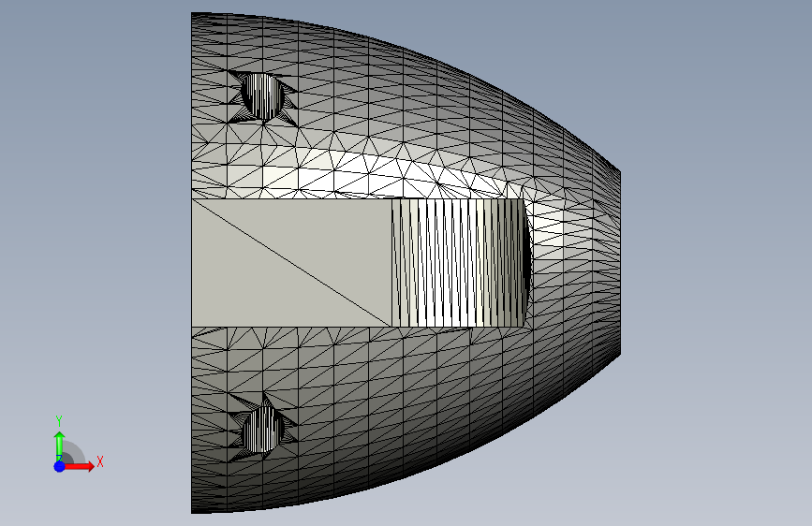Pick the smooth flat face of the central bore
This screenshot has height=526, width=812.
(291, 262)
